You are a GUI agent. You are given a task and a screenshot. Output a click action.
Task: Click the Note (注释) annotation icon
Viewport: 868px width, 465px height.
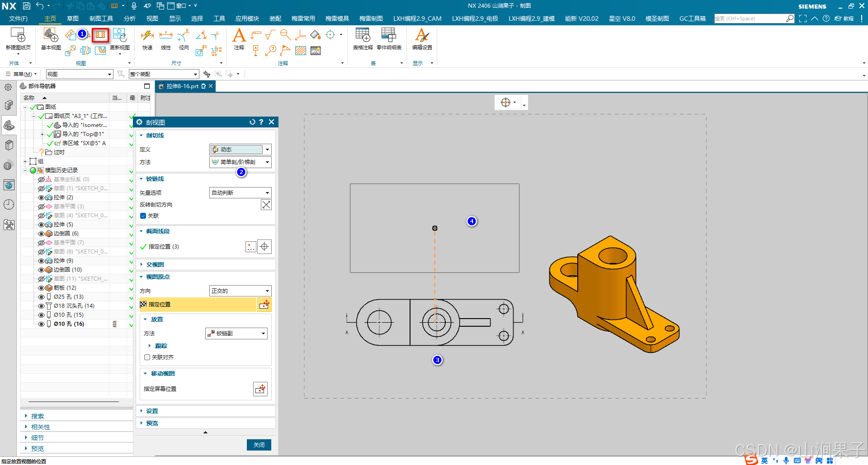coord(239,35)
